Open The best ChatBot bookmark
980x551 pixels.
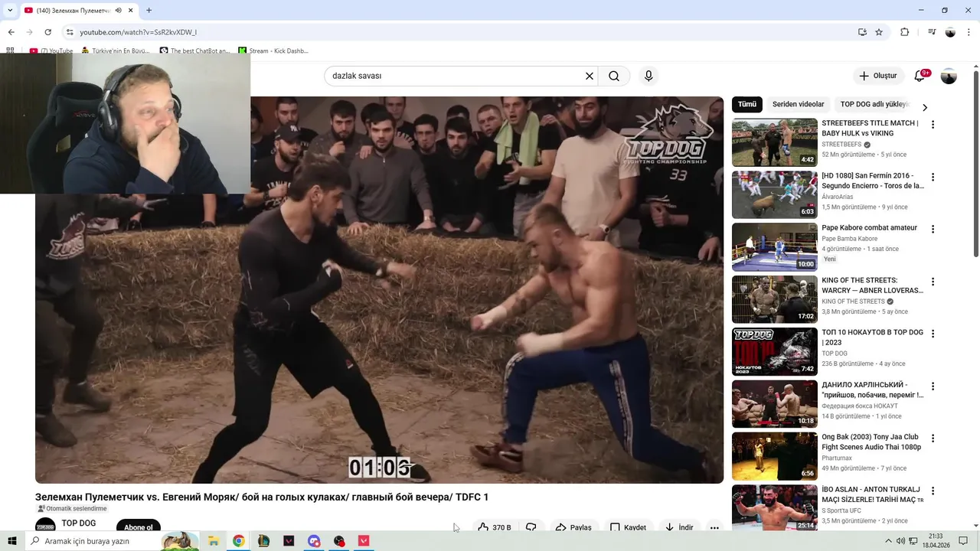[194, 51]
